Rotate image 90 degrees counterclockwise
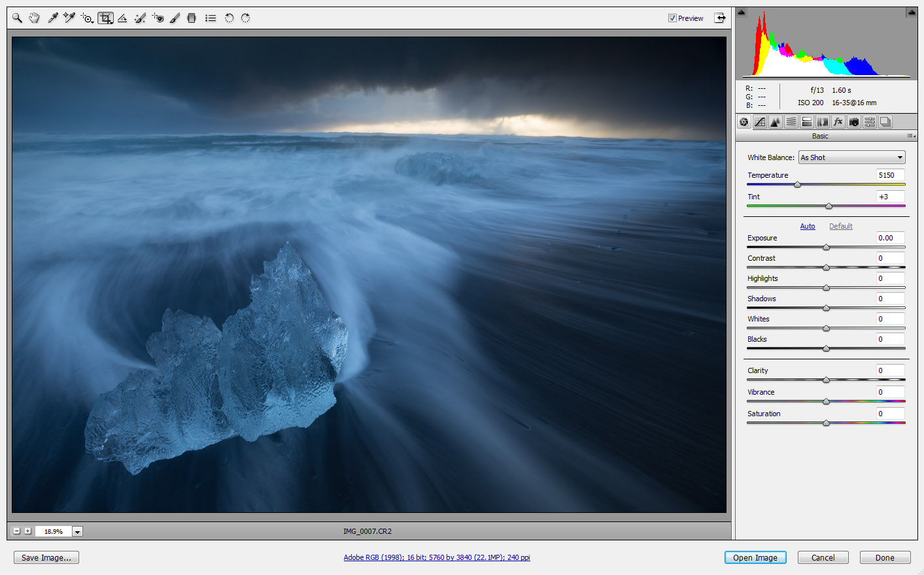 229,18
